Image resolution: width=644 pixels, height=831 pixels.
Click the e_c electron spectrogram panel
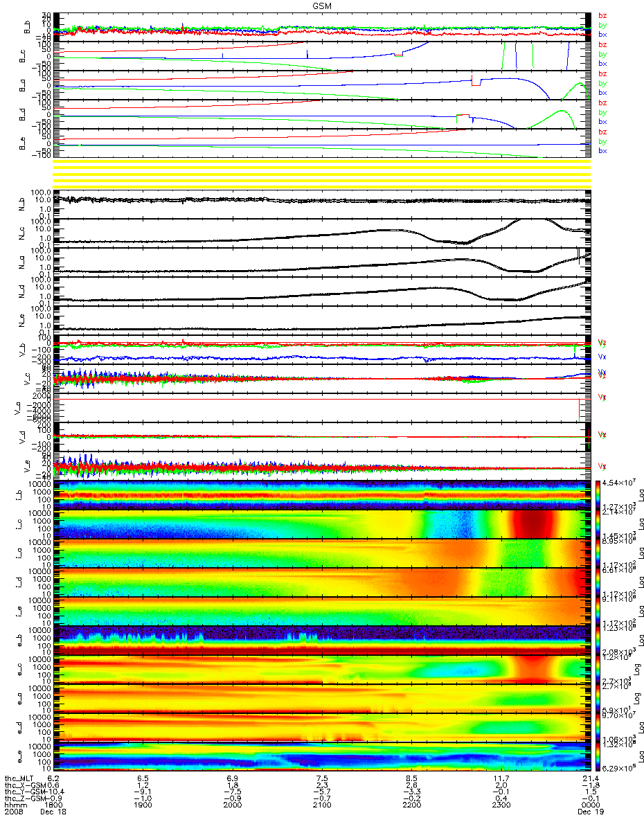tap(321, 668)
